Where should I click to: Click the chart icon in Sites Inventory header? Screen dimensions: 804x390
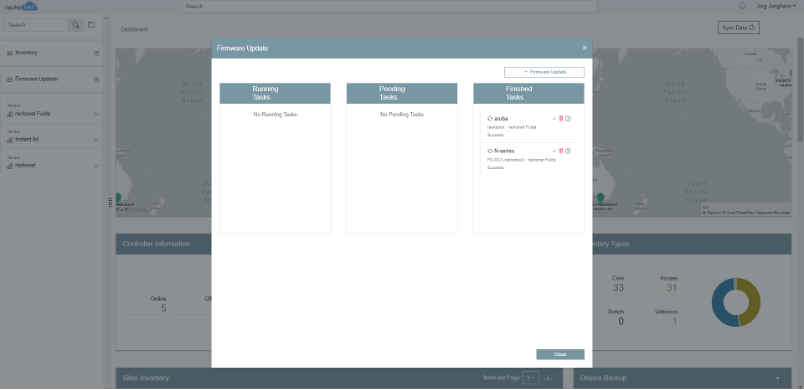pos(548,378)
